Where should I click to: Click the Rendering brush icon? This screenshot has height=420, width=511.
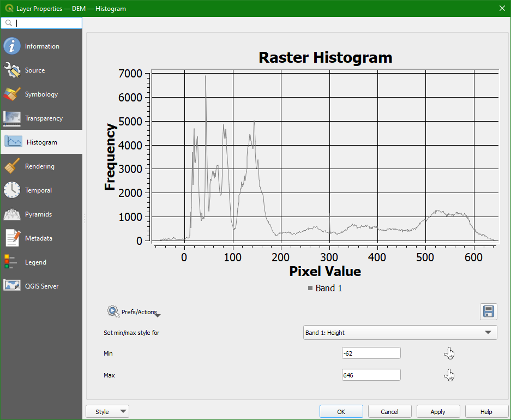(12, 166)
